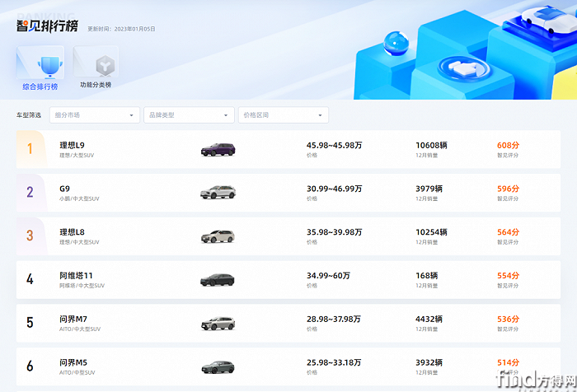The height and width of the screenshot is (392, 577).
Task: Click the 问界M7 car thumbnail
Action: (x=218, y=323)
